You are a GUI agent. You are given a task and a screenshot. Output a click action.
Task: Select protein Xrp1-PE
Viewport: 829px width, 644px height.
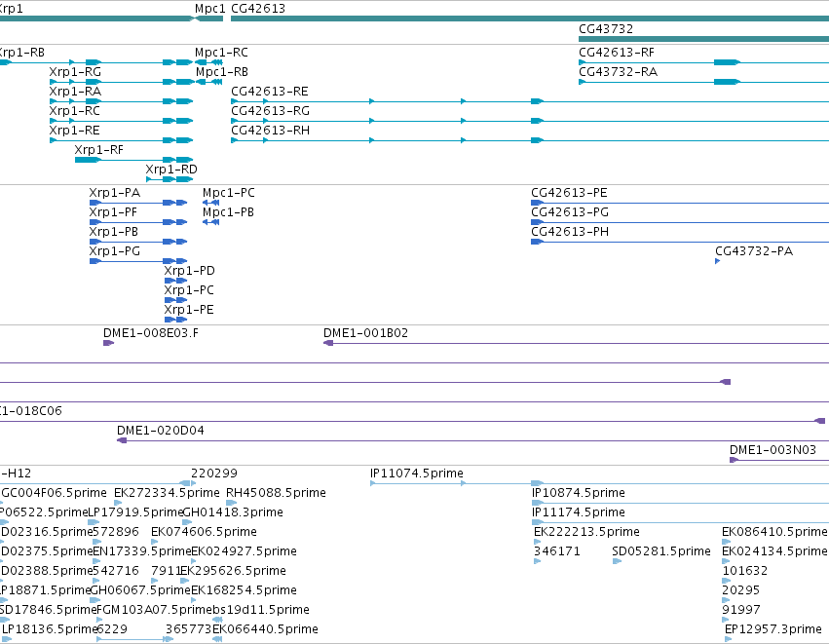[x=189, y=311]
